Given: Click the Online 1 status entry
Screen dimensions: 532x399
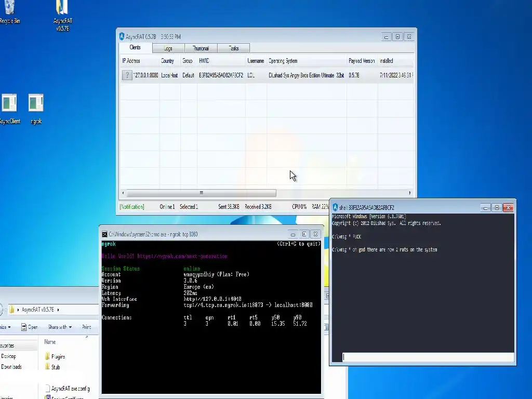Looking at the screenshot, I should click(167, 207).
